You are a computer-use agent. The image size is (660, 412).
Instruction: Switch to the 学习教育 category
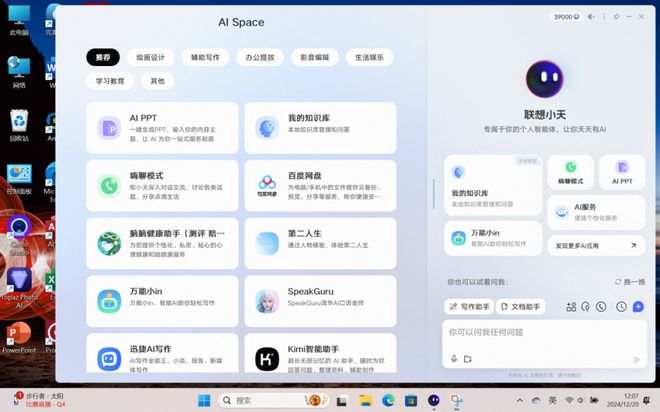[110, 81]
